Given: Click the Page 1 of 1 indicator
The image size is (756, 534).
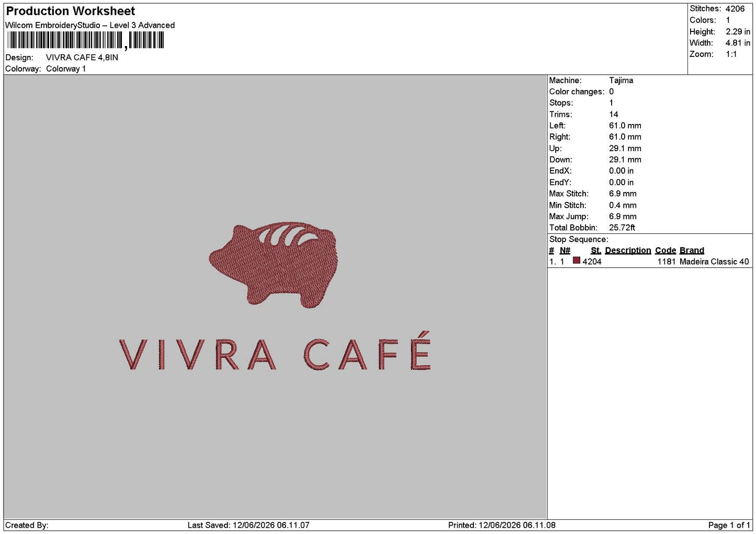Looking at the screenshot, I should coord(729,526).
